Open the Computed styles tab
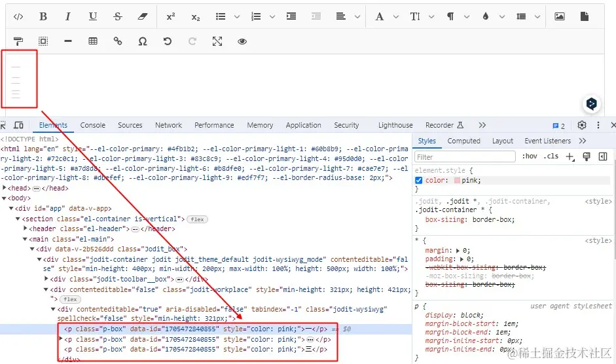The image size is (616, 364). (x=463, y=141)
